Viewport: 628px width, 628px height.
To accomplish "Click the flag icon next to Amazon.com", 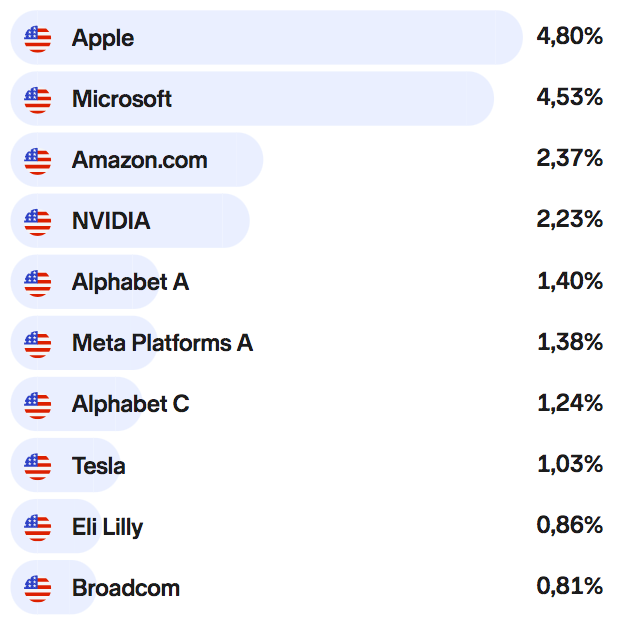I will coord(37,160).
